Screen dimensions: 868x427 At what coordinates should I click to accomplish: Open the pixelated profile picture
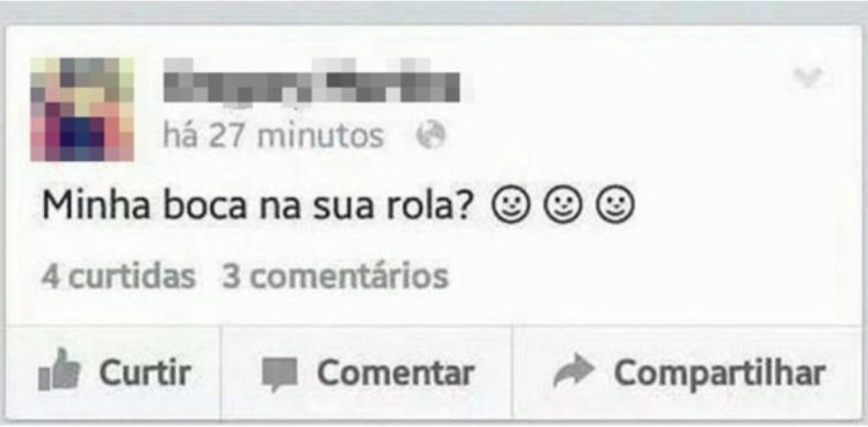click(82, 109)
